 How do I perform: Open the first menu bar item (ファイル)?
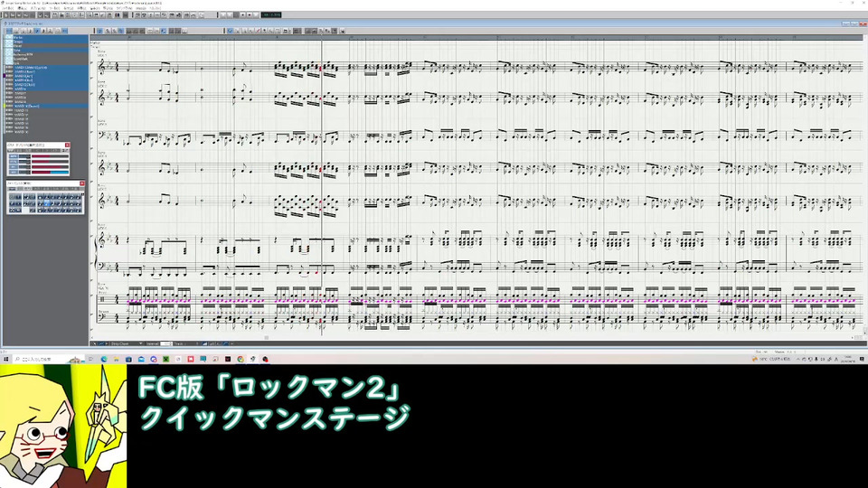[x=8, y=8]
